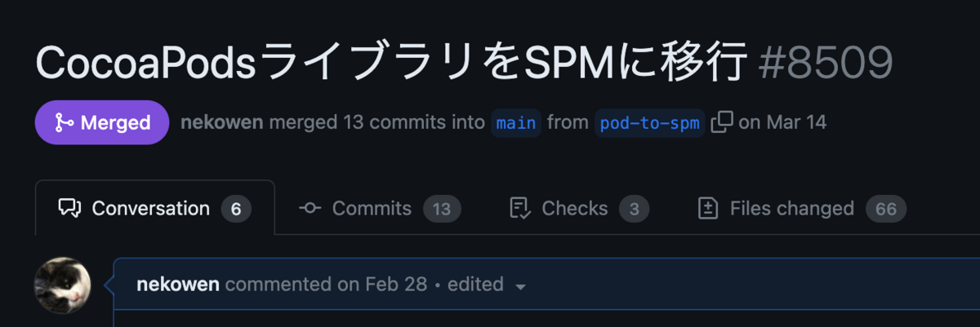
Task: Expand the edited history dropdown arrow
Action: [x=521, y=286]
